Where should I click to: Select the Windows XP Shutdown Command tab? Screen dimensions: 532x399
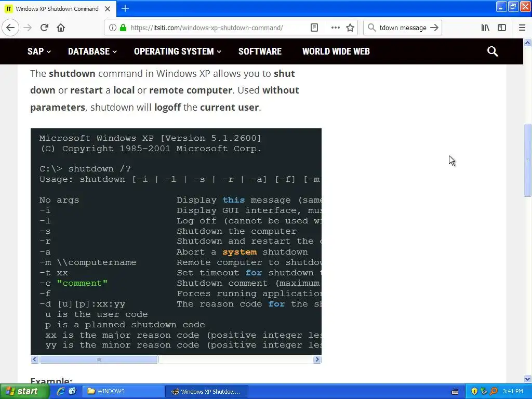click(58, 9)
